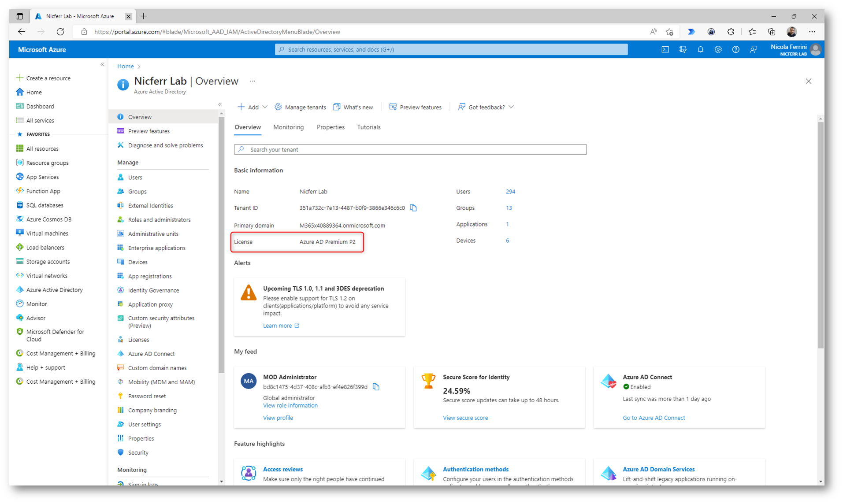Select Enterprise applications under Manage
Screen dimensions: 843x504
pos(156,248)
